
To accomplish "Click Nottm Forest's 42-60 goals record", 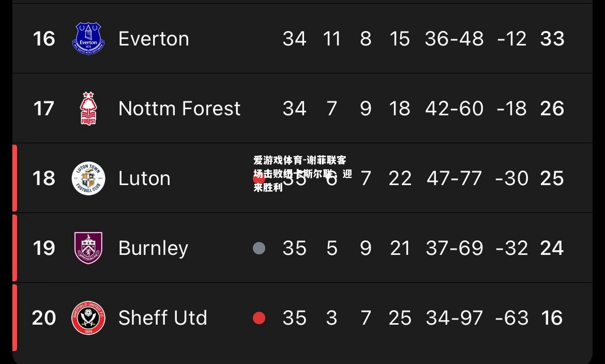I will click(454, 108).
